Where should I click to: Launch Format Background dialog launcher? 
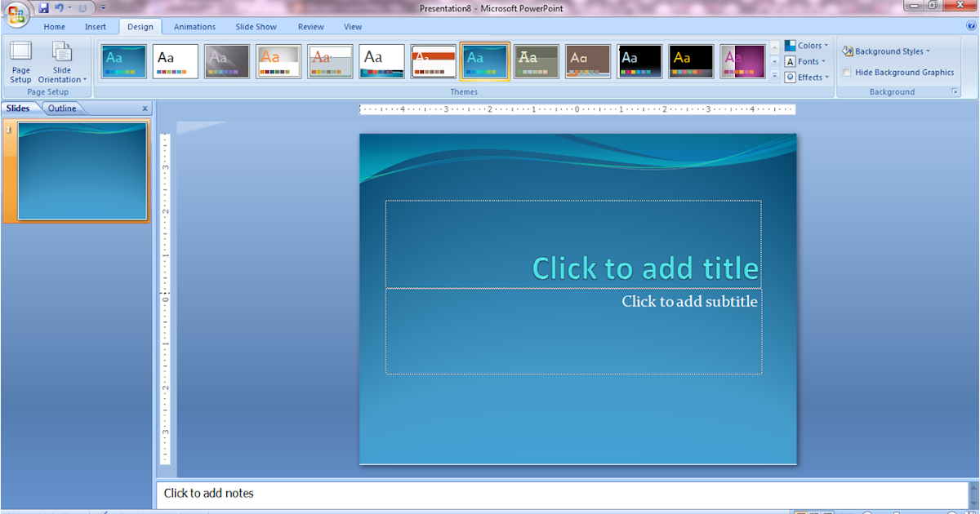pyautogui.click(x=955, y=92)
